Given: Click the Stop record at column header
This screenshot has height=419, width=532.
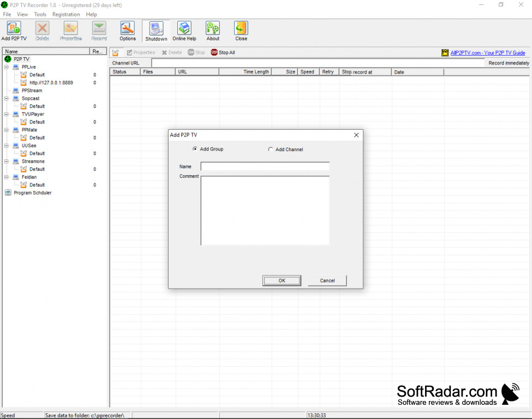Looking at the screenshot, I should coord(365,72).
